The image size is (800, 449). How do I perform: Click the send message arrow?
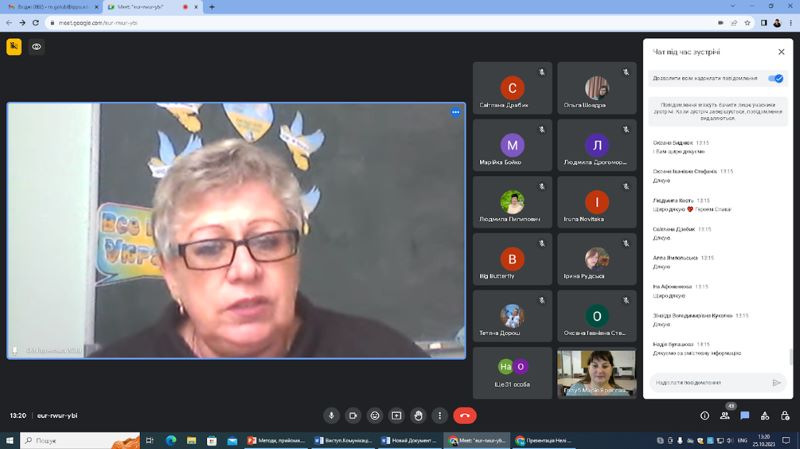777,382
